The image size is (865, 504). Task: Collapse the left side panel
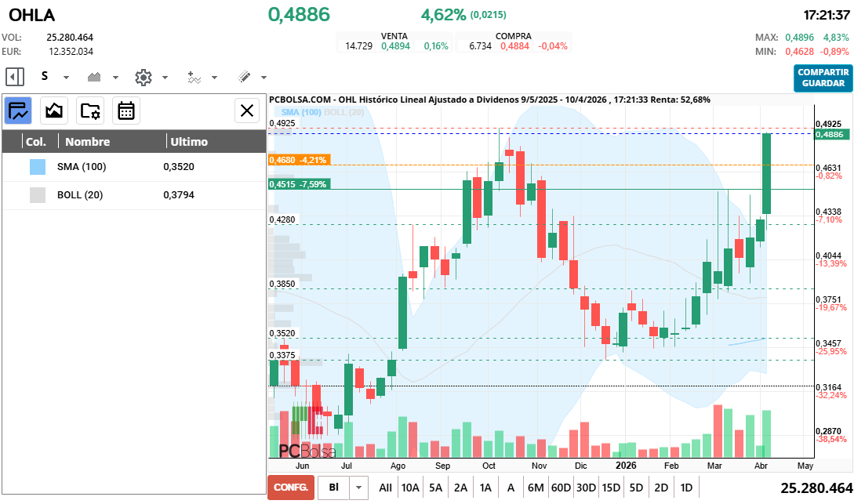pos(14,77)
